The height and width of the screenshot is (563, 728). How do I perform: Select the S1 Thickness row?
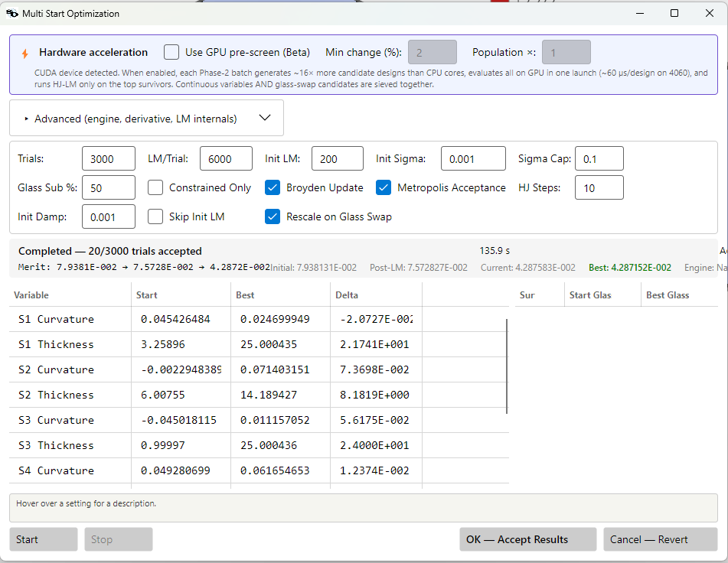coord(259,344)
